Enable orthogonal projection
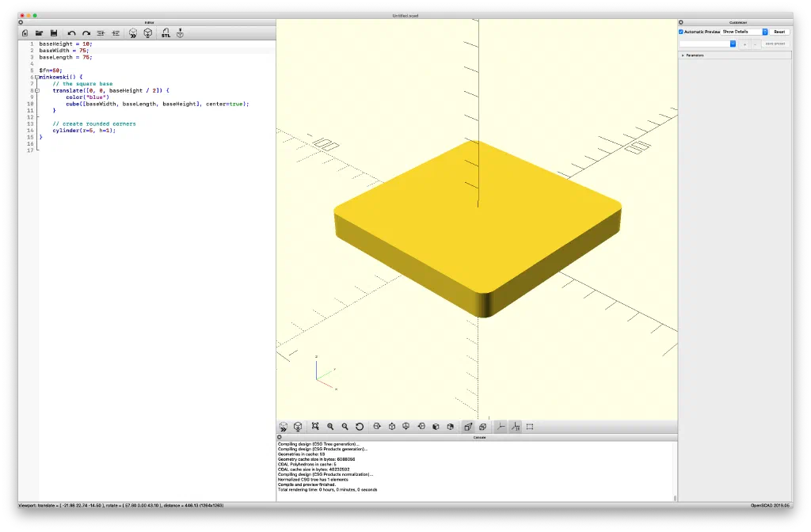This screenshot has width=811, height=532. [x=482, y=427]
